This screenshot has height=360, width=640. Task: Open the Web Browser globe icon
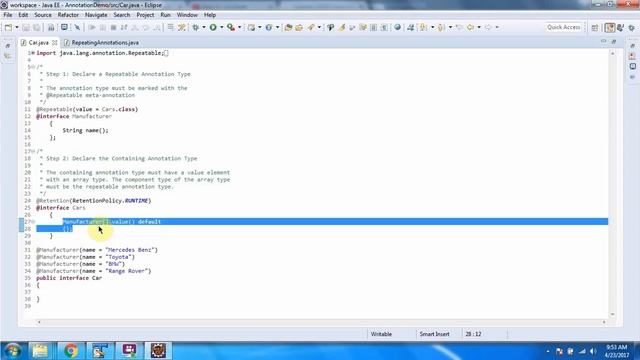coord(398,27)
